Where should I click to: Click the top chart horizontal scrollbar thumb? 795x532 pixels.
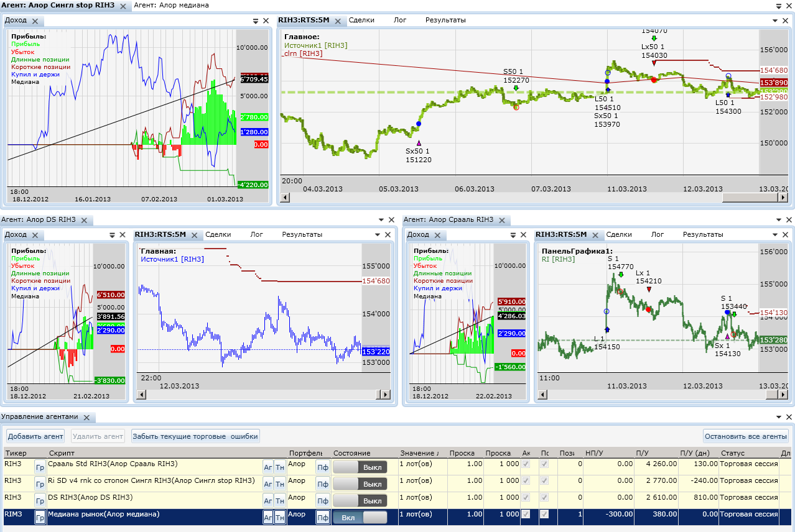[x=750, y=198]
